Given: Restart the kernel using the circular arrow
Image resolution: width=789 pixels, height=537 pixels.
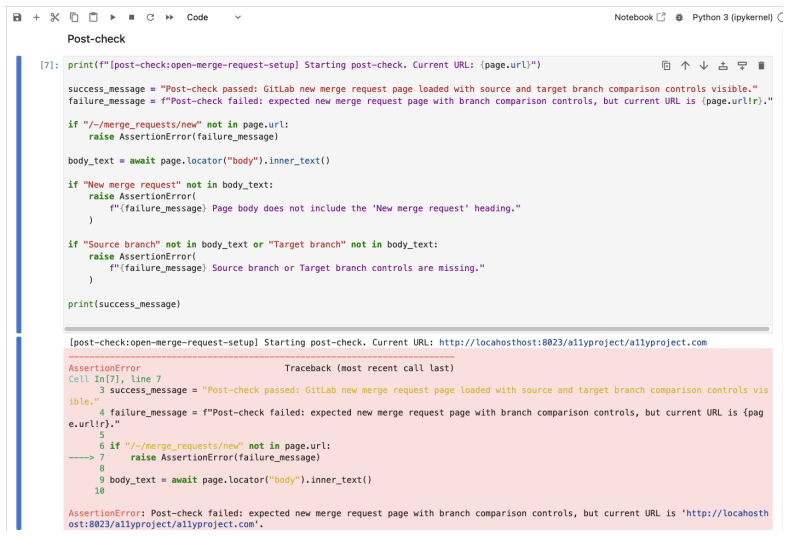Looking at the screenshot, I should coord(150,17).
